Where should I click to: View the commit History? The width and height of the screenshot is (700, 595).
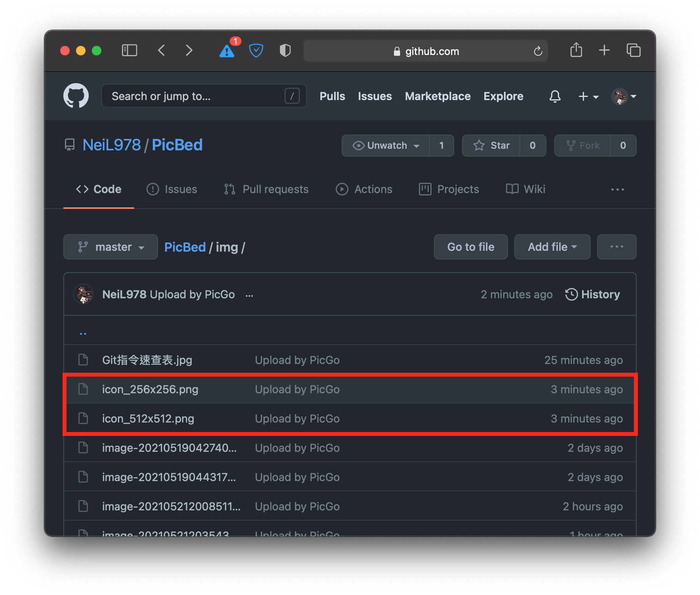pos(592,294)
